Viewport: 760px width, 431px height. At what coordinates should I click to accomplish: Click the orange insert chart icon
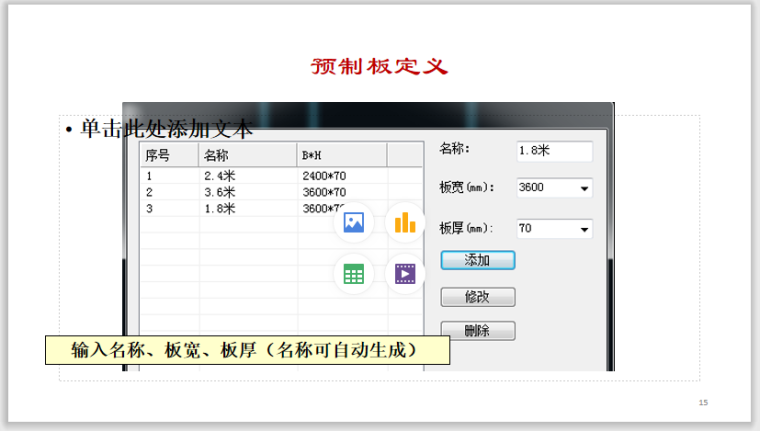click(x=404, y=222)
